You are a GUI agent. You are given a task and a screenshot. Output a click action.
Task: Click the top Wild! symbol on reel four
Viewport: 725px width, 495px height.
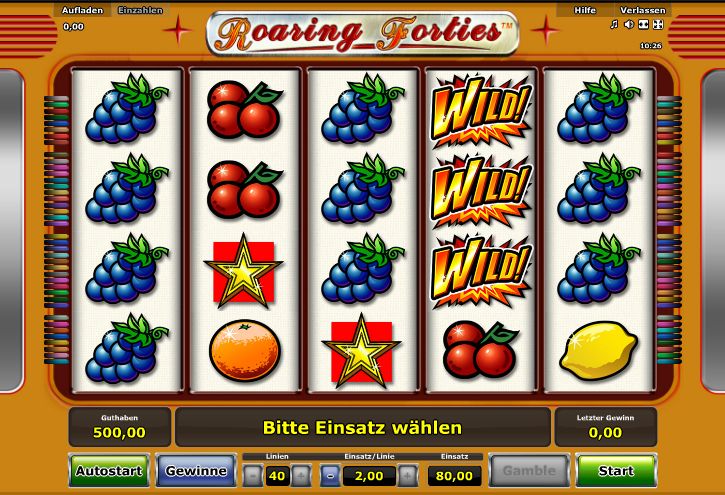[x=481, y=111]
